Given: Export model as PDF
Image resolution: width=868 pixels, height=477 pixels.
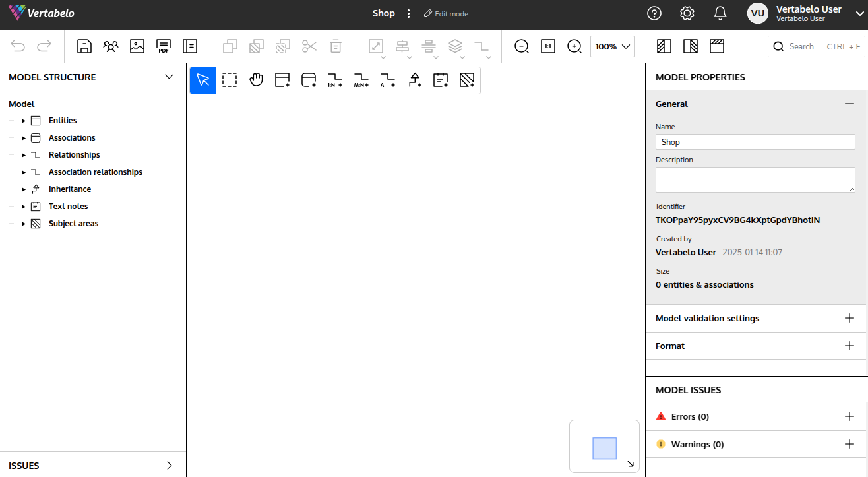Looking at the screenshot, I should click(164, 46).
